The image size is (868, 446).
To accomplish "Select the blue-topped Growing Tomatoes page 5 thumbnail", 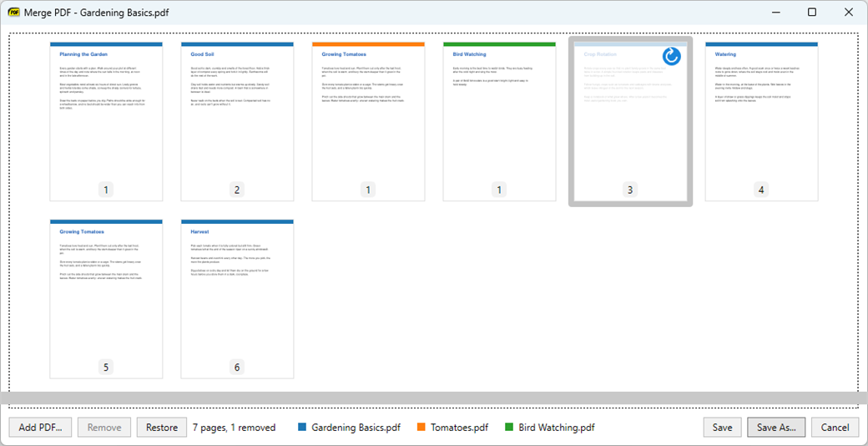I will 106,299.
